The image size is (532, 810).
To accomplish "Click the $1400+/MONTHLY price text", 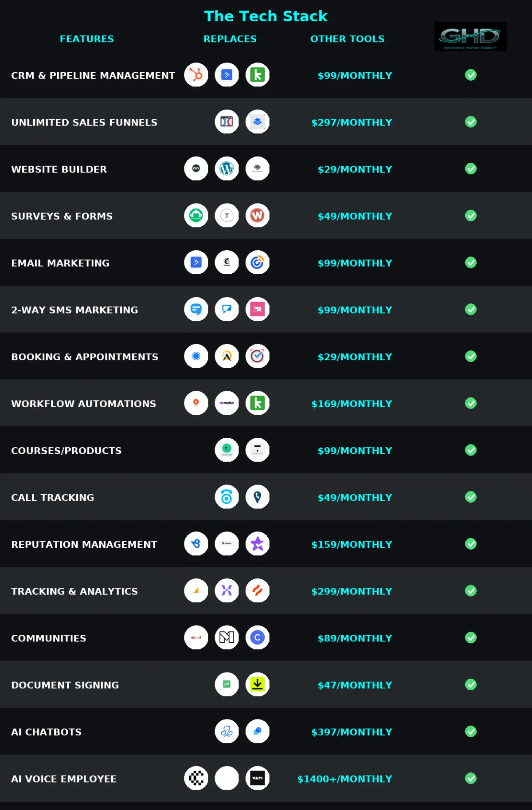I will coord(344,779).
